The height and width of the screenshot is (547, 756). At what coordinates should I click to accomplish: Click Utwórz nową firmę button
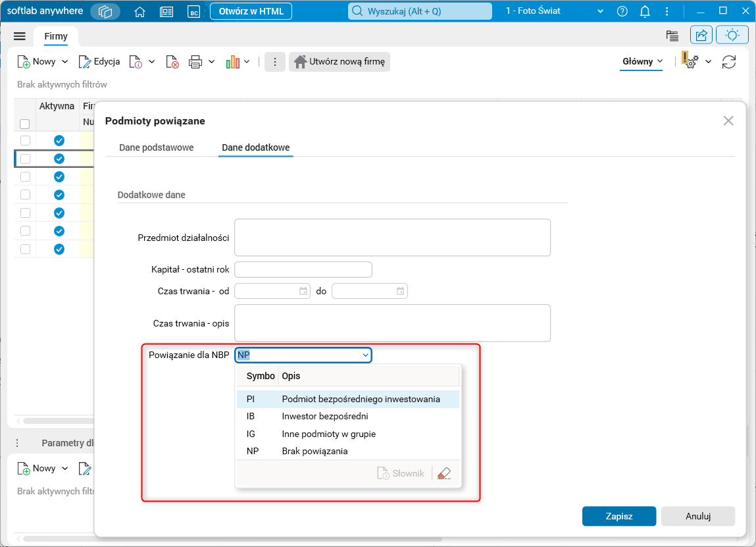[x=340, y=62]
